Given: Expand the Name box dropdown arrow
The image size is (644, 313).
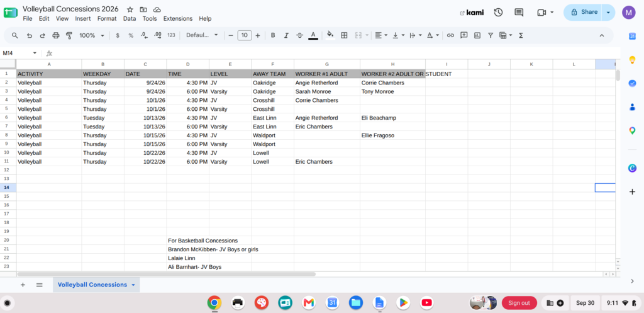Looking at the screenshot, I should pyautogui.click(x=35, y=53).
